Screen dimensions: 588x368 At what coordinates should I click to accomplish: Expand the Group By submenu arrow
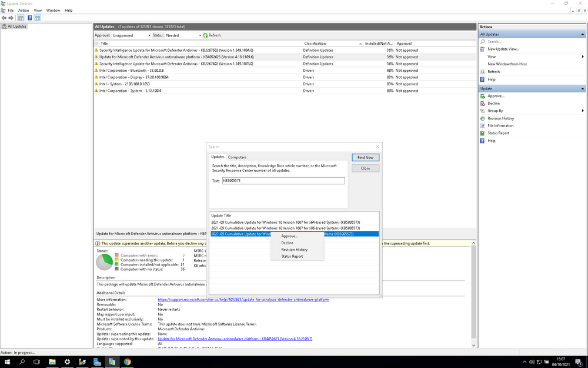pos(583,111)
